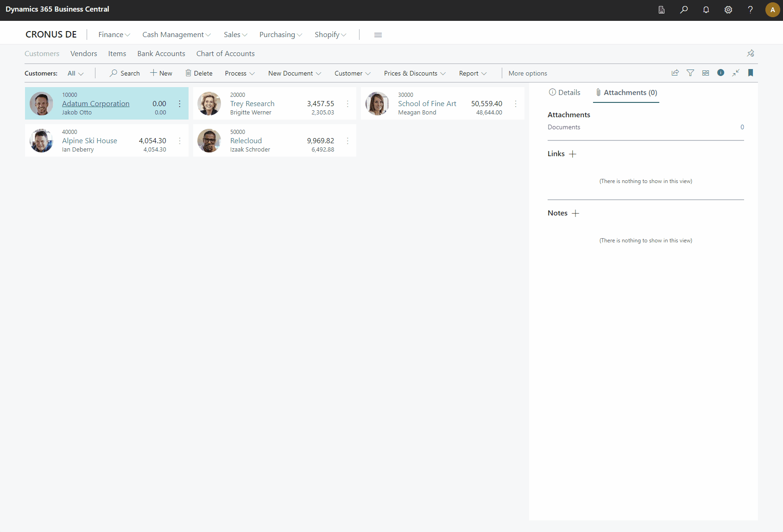Open context menu for Relecloud tile

347,141
